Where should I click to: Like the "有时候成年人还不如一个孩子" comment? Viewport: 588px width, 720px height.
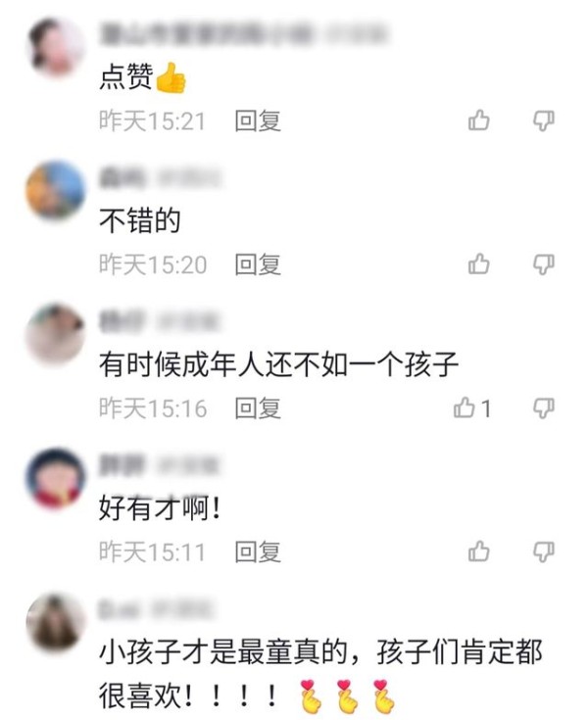(472, 408)
